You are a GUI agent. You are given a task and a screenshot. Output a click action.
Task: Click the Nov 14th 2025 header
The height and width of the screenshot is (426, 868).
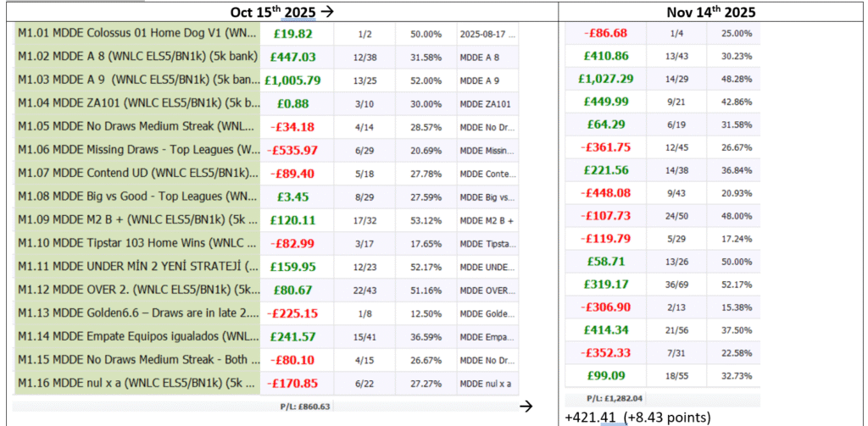pyautogui.click(x=710, y=12)
